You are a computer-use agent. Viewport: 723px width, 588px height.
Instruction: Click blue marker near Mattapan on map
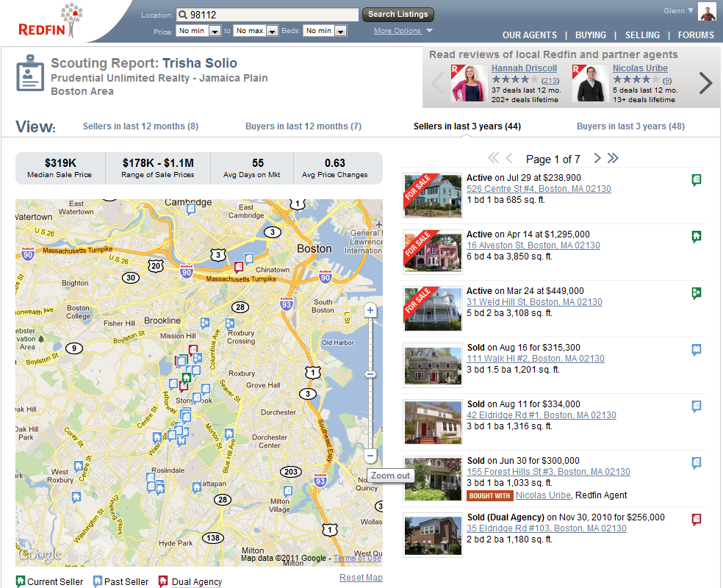pyautogui.click(x=197, y=487)
